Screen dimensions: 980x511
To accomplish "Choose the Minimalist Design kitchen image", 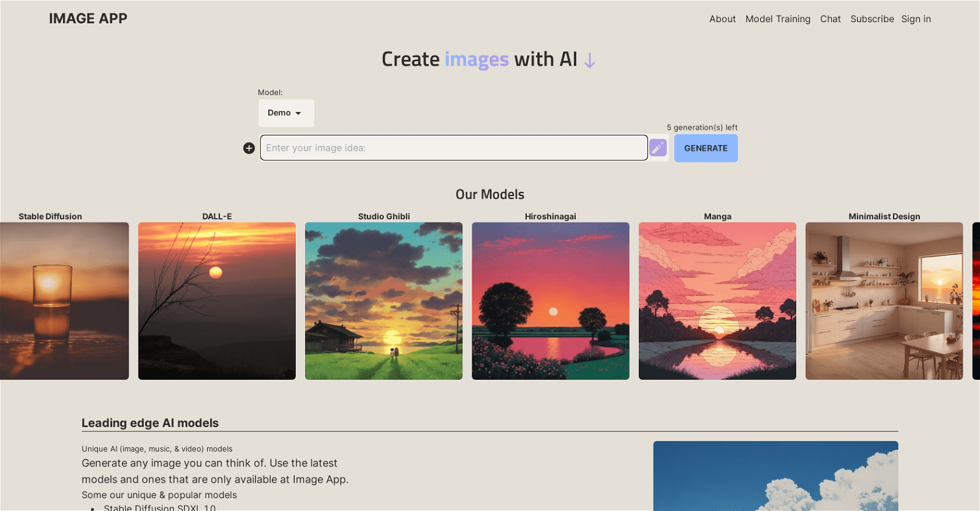I will 884,301.
